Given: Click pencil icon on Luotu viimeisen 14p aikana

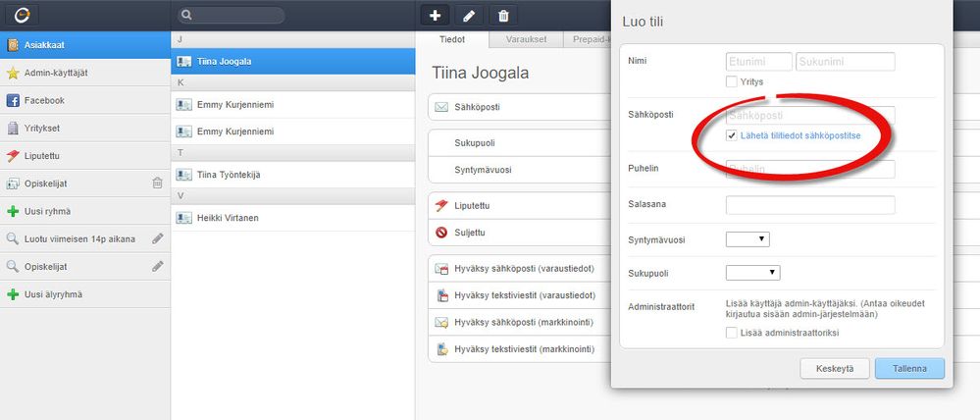Looking at the screenshot, I should [158, 238].
